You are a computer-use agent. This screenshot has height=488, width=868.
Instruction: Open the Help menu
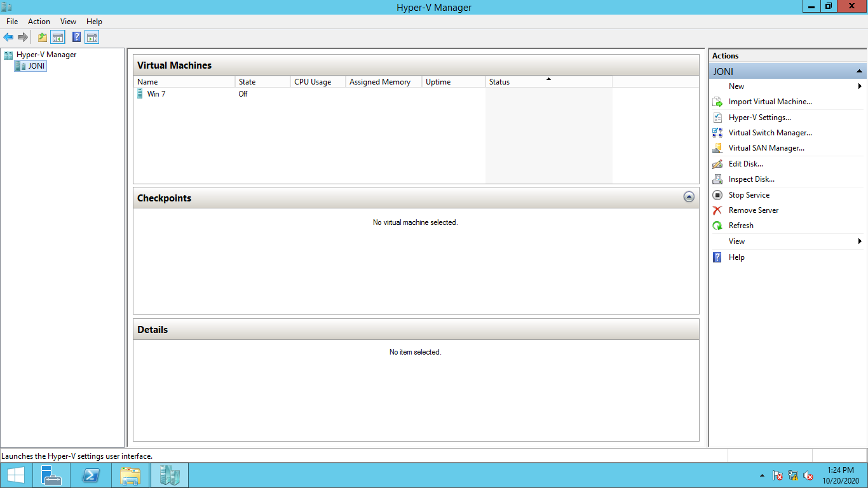pyautogui.click(x=94, y=22)
